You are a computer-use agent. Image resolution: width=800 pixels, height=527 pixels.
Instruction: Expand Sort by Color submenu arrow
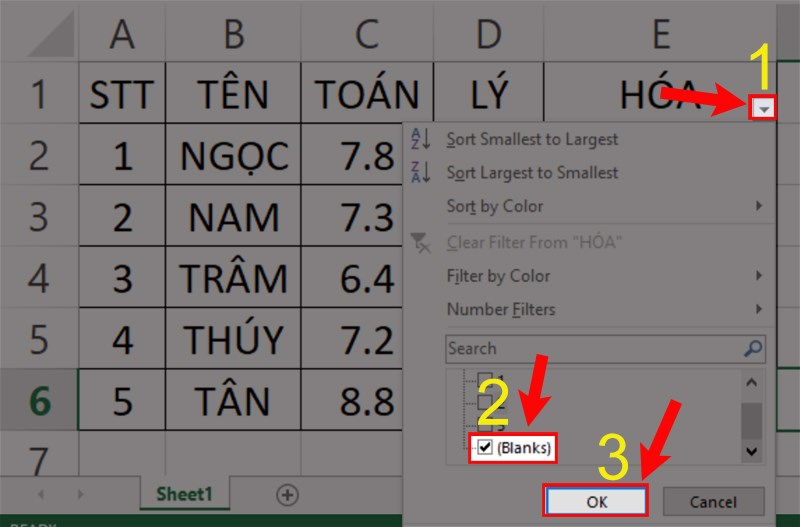click(759, 206)
